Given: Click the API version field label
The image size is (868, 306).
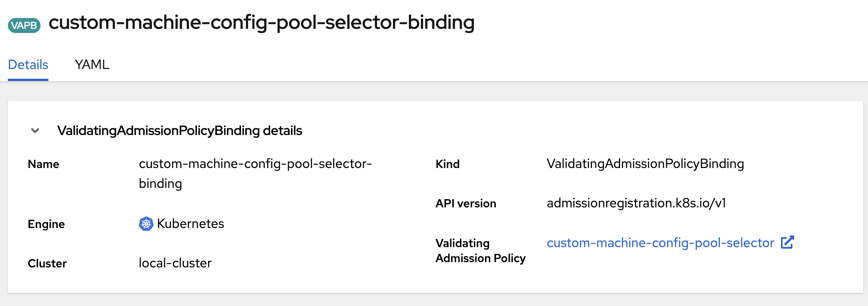Looking at the screenshot, I should (x=466, y=204).
